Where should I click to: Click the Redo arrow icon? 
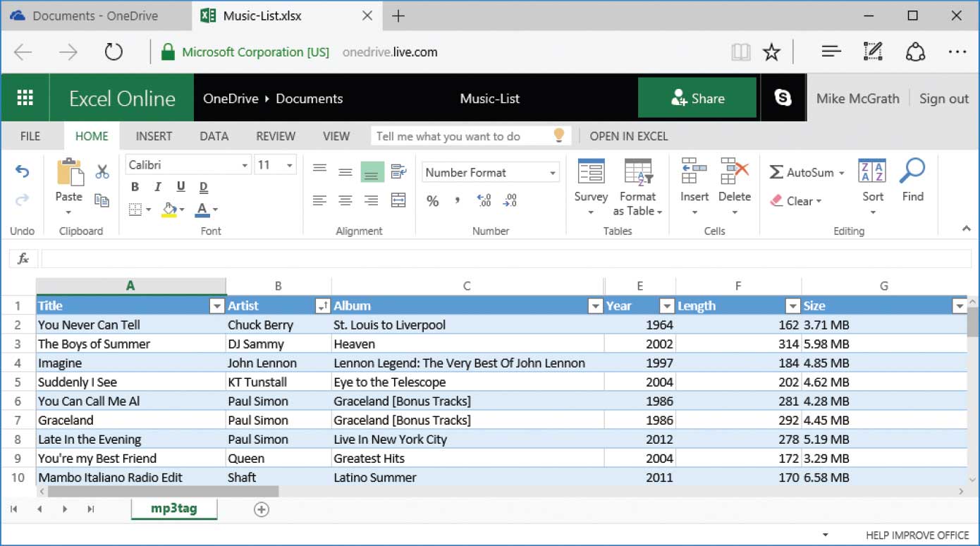(x=23, y=200)
